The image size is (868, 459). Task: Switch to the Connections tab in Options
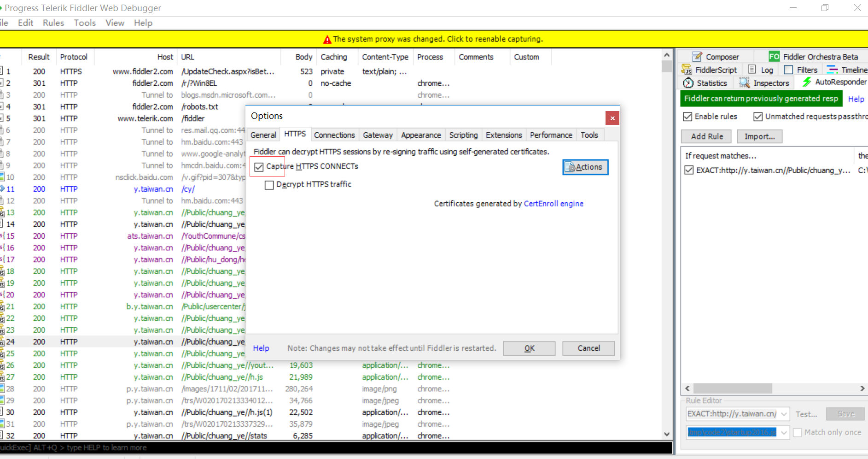(334, 135)
